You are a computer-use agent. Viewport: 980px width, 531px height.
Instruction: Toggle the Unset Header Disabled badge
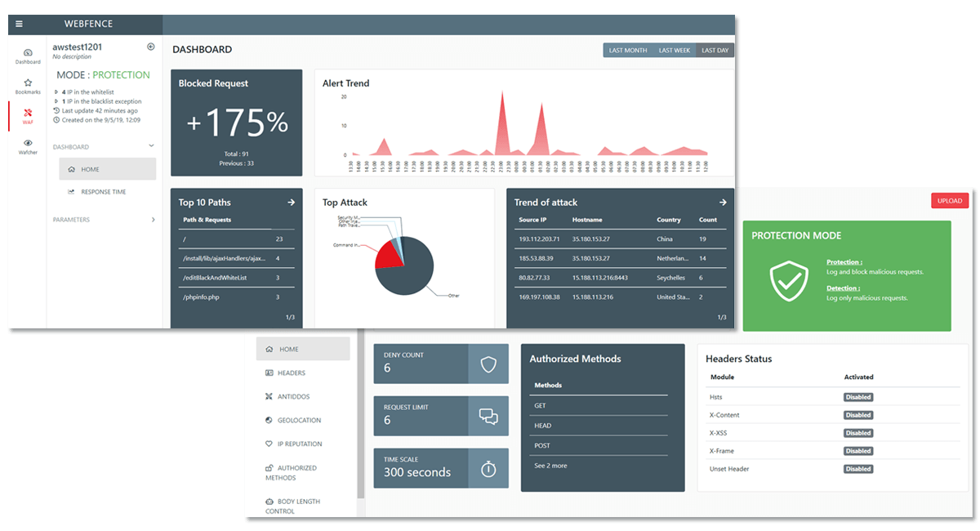858,469
